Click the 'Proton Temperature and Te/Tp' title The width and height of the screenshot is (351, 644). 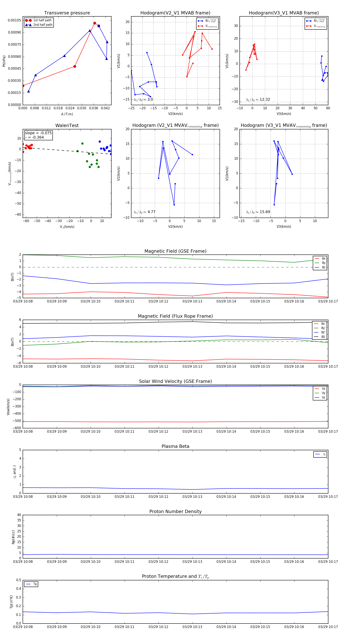[x=175, y=576]
